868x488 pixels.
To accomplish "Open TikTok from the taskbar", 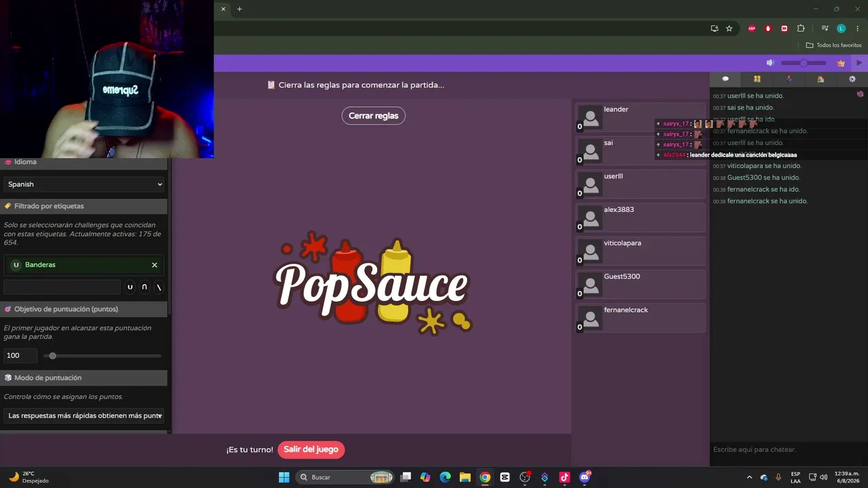I will (x=564, y=477).
